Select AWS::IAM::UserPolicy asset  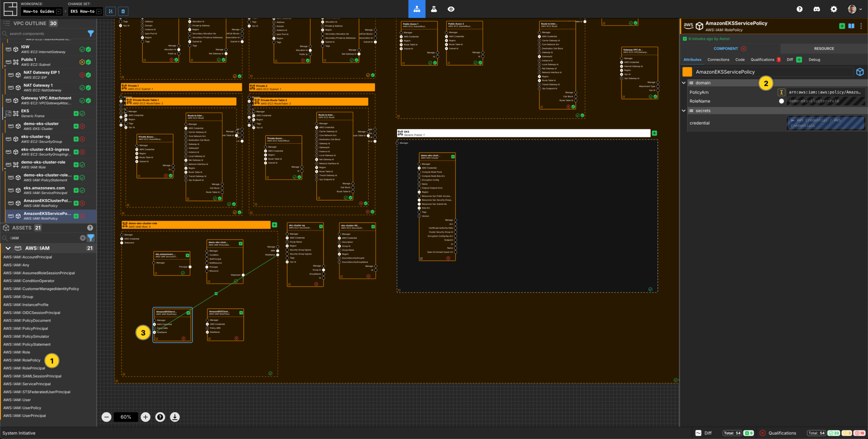(x=22, y=408)
